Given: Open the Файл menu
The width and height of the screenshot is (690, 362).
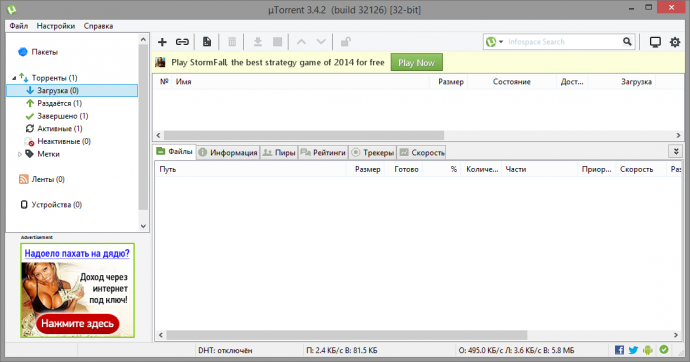Looking at the screenshot, I should point(18,26).
